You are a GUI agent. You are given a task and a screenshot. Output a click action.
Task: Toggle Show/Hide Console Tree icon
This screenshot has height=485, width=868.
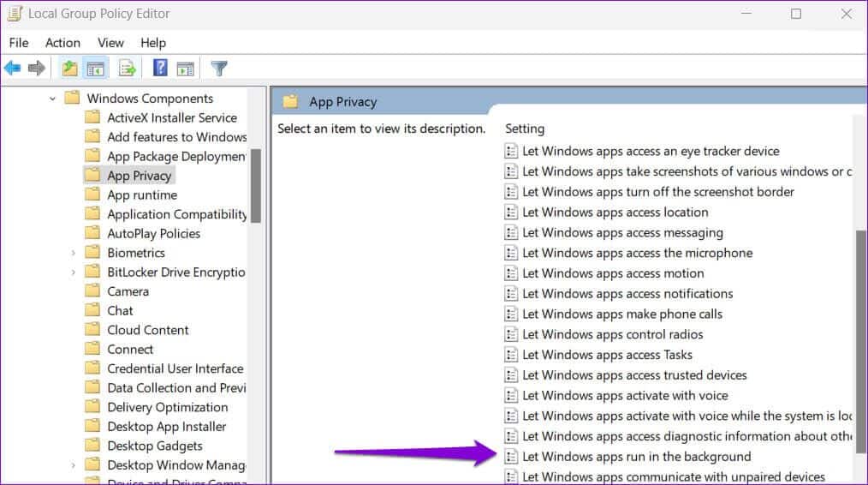pos(96,69)
